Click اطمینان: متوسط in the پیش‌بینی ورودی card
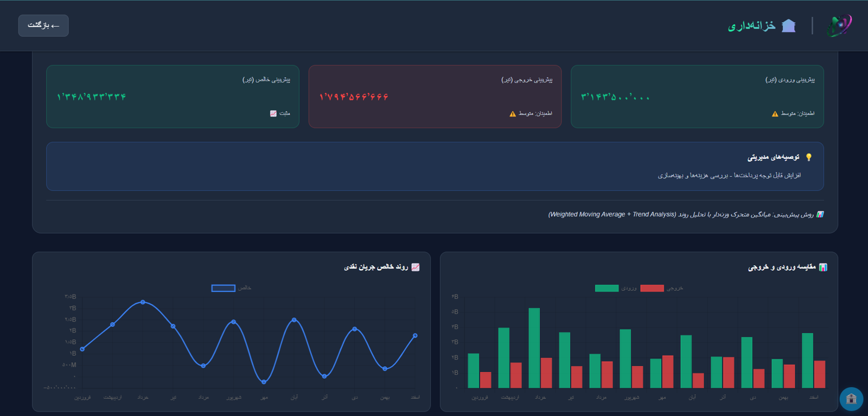The width and height of the screenshot is (868, 416). click(x=797, y=113)
